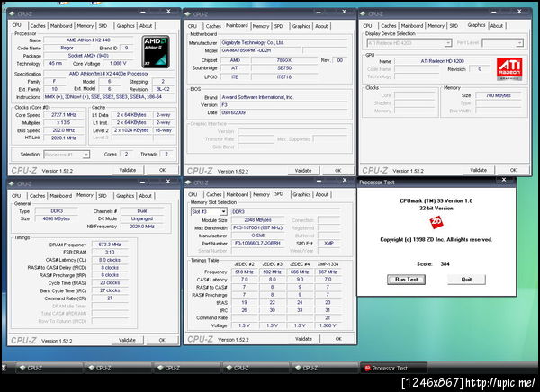Screen dimensions: 540x392
Task: Click the Southbridge SB750 value
Action: click(x=284, y=68)
